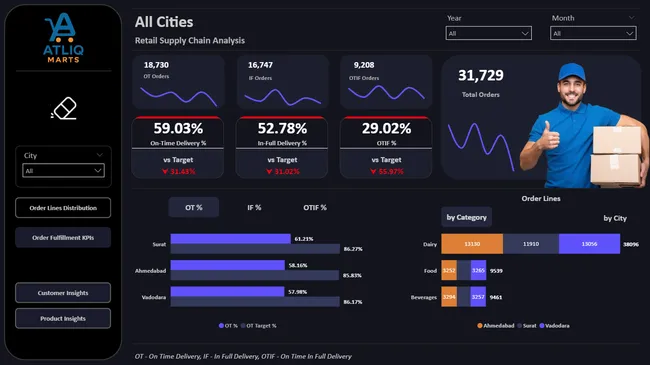Select the 16,747 IF Orders card
The height and width of the screenshot is (365, 650).
click(283, 82)
